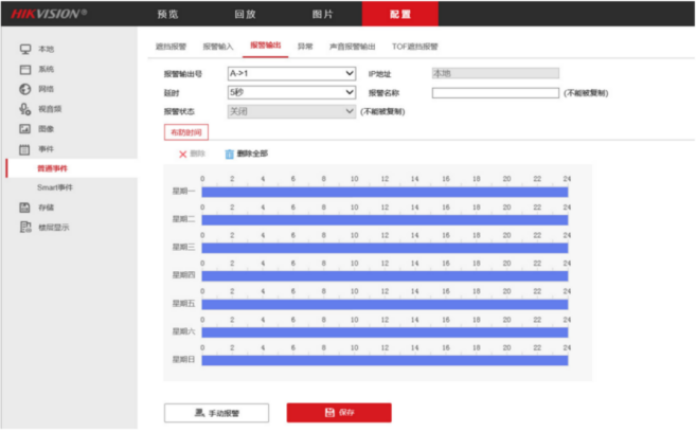Screen dimensions: 697x432
Task: Expand the alarm output number A->1 dropdown
Action: 292,73
